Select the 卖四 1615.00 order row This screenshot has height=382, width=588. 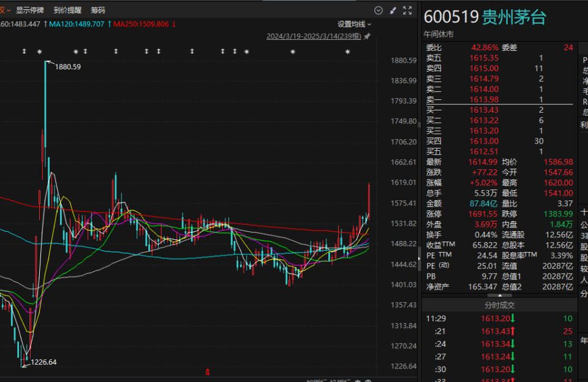click(500, 68)
